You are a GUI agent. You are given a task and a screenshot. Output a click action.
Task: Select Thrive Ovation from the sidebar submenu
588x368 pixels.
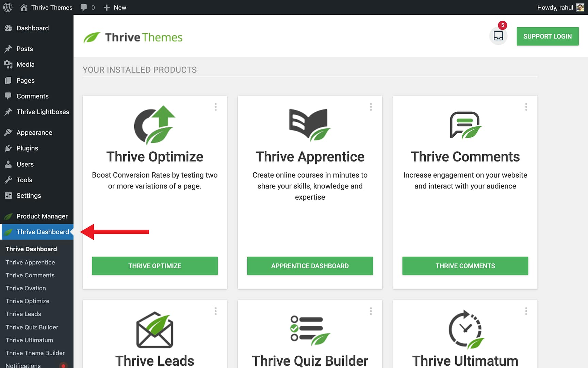(x=25, y=288)
